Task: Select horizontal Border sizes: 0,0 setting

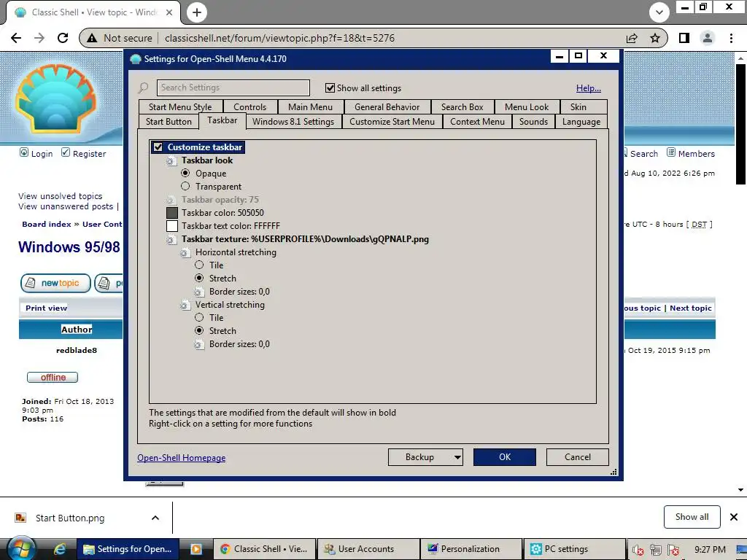Action: point(239,292)
